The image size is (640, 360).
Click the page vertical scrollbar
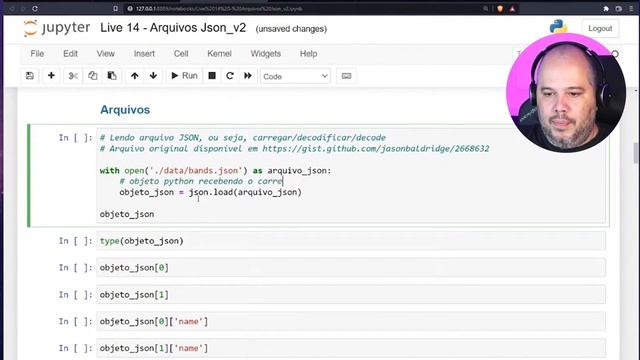point(636,153)
